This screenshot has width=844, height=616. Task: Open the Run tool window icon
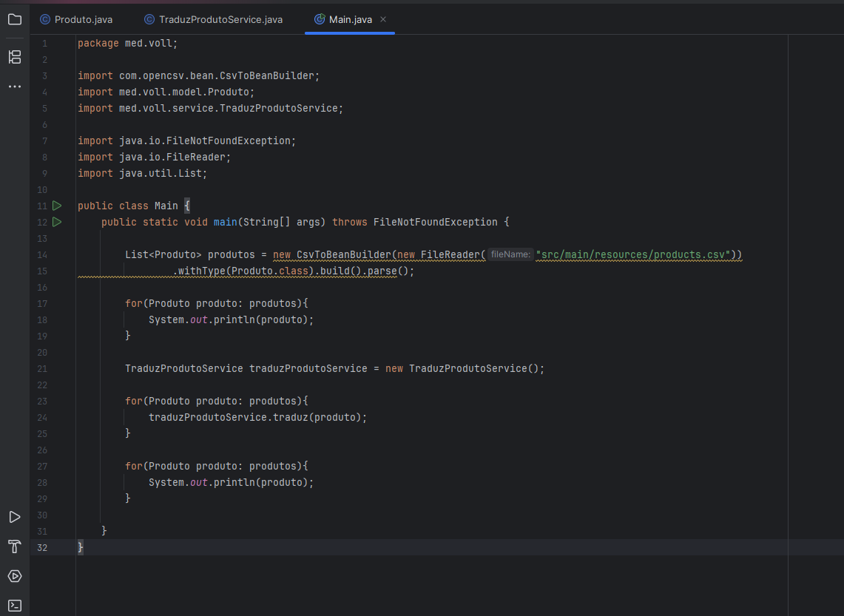(x=15, y=517)
